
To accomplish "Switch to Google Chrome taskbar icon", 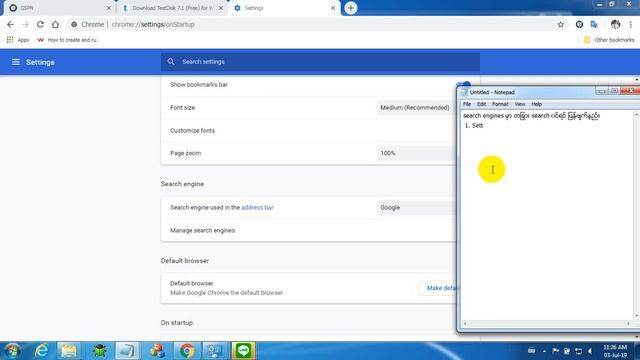I will 187,351.
